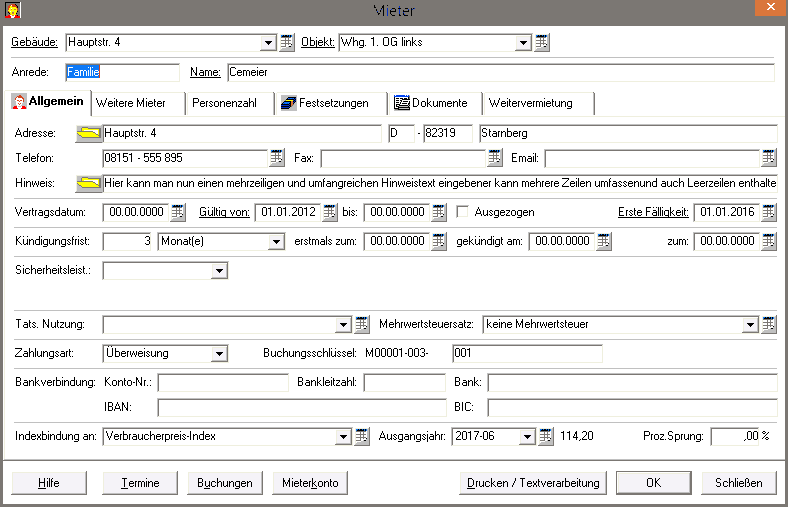Open the Dokumente tab

pyautogui.click(x=431, y=103)
